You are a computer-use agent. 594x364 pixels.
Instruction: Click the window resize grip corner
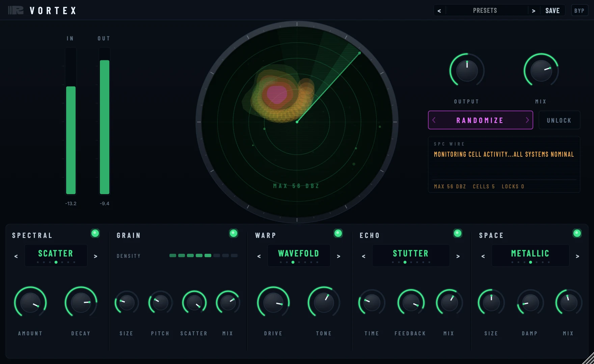click(x=588, y=358)
